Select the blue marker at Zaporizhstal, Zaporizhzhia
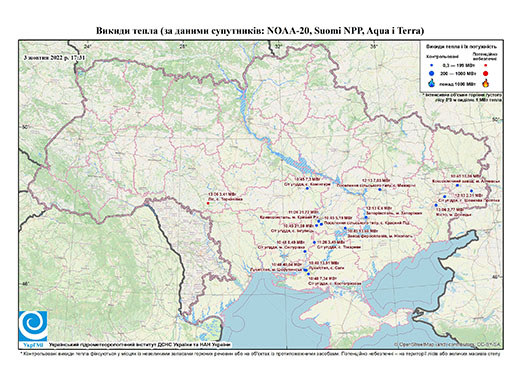The height and width of the screenshot is (368, 520). 366,218
